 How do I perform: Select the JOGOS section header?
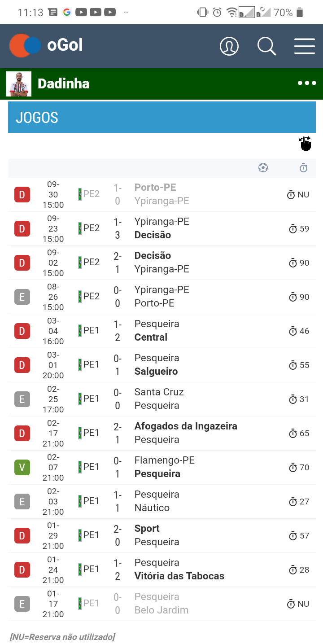[161, 118]
